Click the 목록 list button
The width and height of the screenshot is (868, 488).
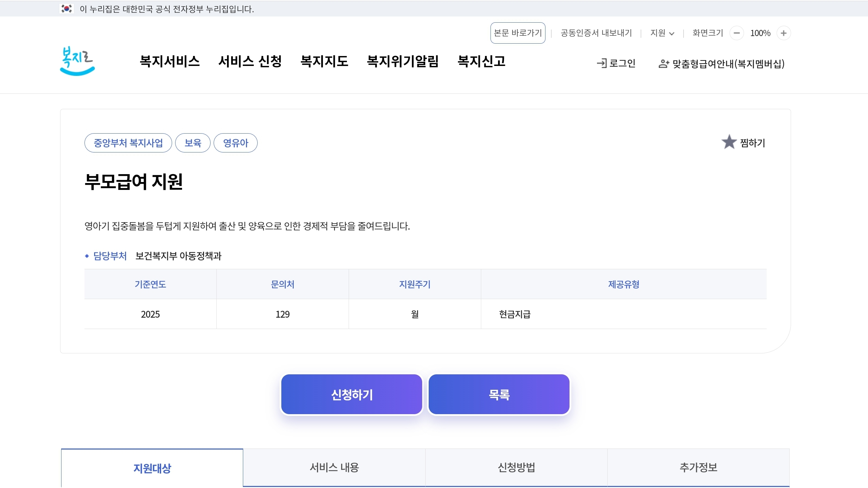pyautogui.click(x=499, y=395)
